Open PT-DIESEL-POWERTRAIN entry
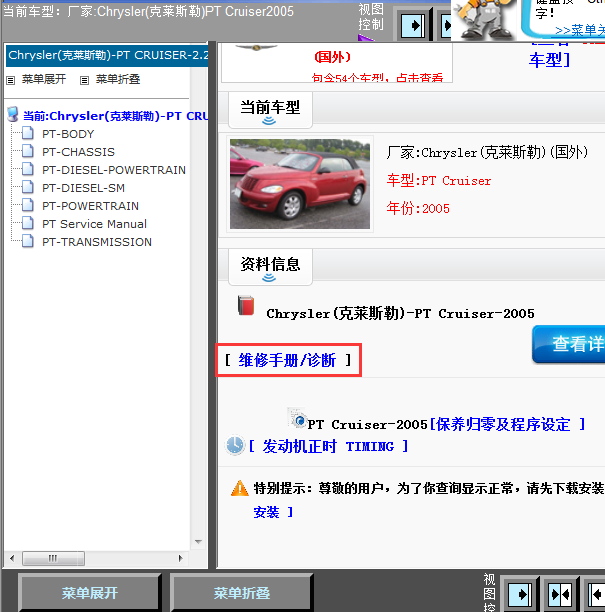The width and height of the screenshot is (605, 612). tap(114, 170)
